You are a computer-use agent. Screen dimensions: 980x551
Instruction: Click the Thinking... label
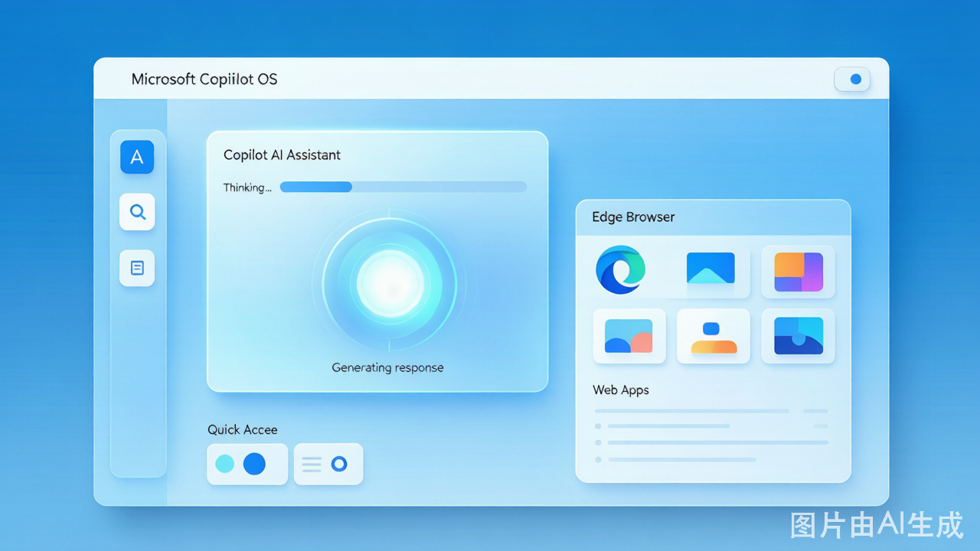pos(247,187)
